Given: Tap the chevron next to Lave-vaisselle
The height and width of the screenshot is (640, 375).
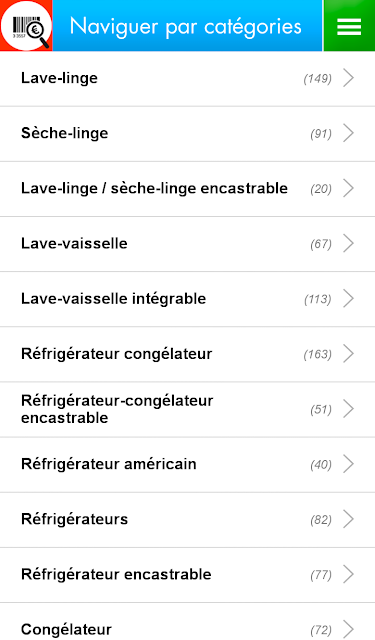Looking at the screenshot, I should [x=348, y=243].
